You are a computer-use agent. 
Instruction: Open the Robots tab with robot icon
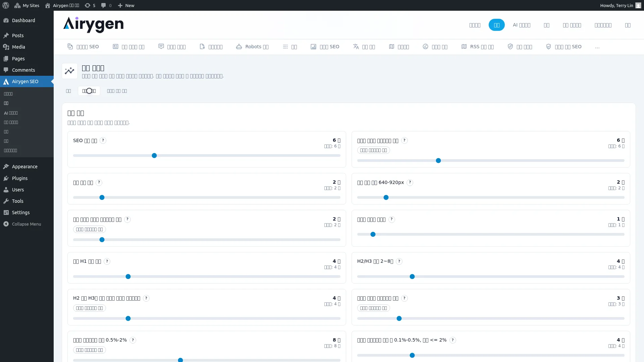click(x=252, y=47)
